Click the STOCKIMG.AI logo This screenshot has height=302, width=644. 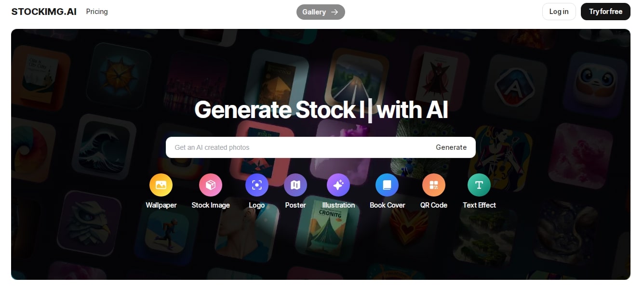pos(44,12)
